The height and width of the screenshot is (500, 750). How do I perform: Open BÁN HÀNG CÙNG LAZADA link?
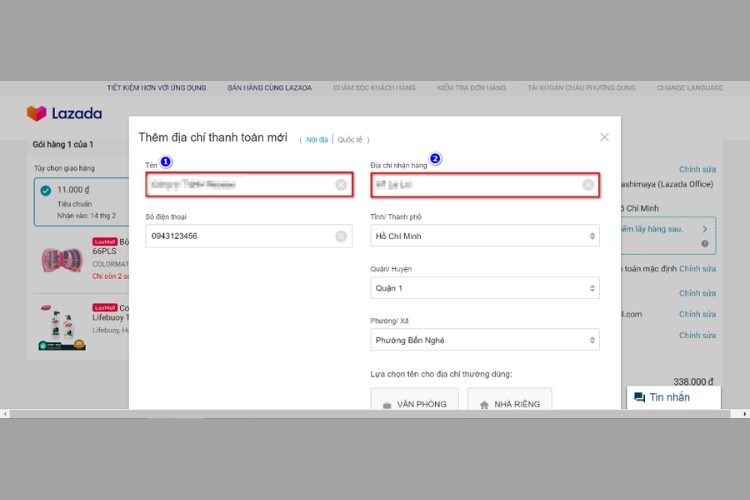[269, 88]
